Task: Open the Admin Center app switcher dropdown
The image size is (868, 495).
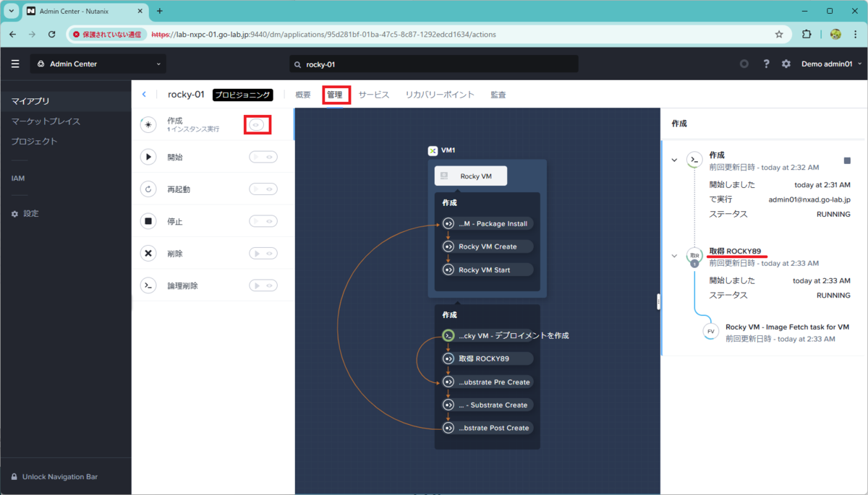Action: 98,64
